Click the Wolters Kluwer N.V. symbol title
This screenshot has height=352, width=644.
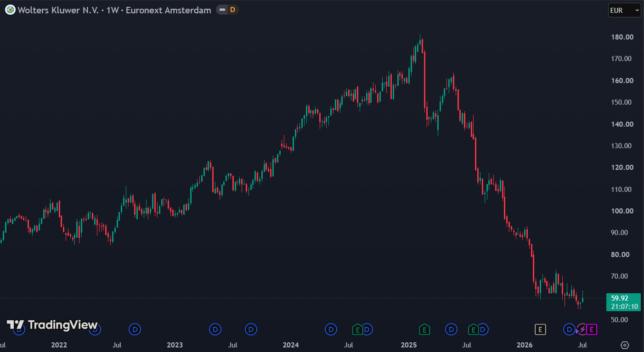pos(57,10)
